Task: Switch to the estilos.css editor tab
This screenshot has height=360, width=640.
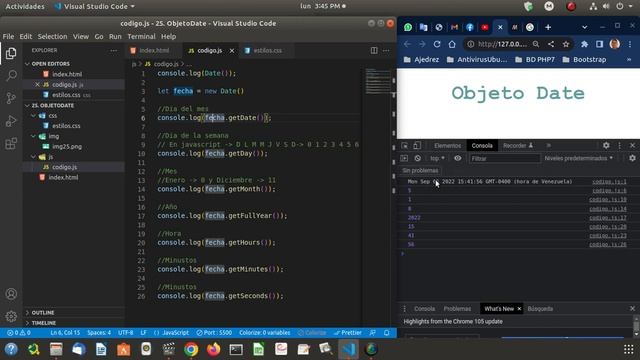Action: coord(267,51)
